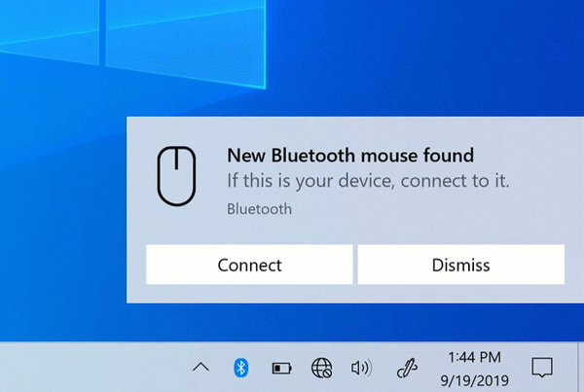The height and width of the screenshot is (392, 584).
Task: Show hidden system tray icons
Action: point(201,368)
